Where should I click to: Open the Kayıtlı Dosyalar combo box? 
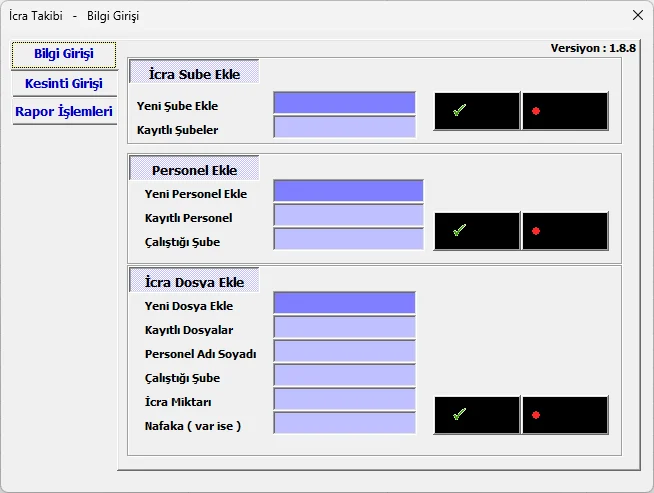coord(344,327)
